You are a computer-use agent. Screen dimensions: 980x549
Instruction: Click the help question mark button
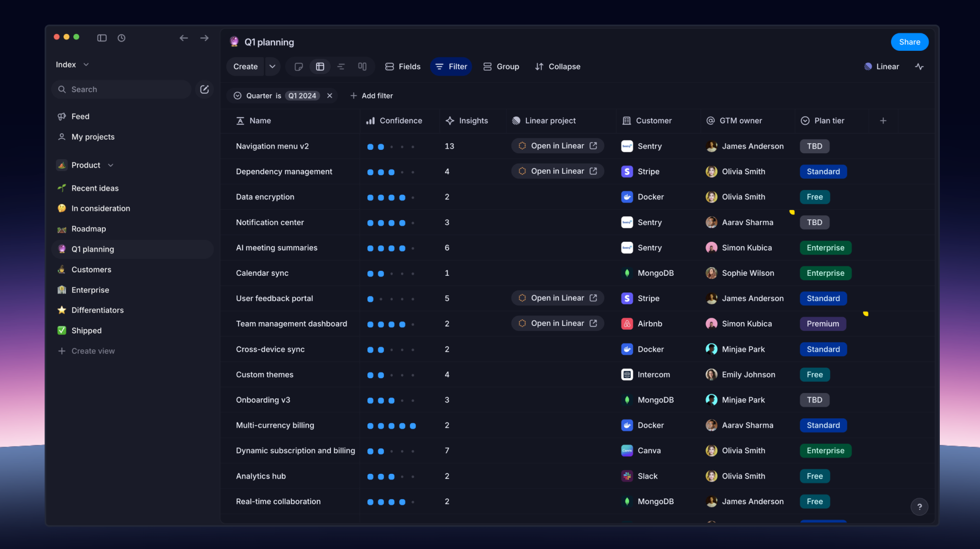point(919,507)
